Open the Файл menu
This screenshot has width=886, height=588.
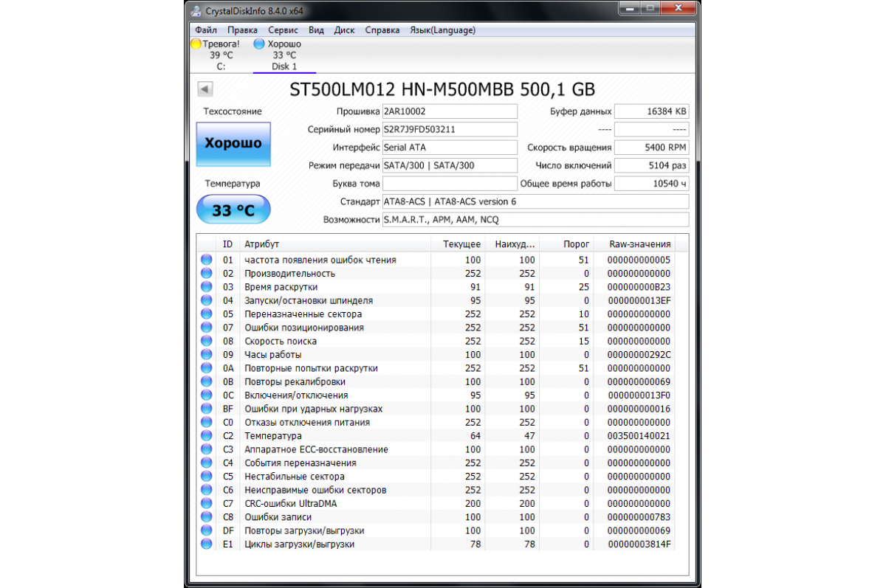click(206, 30)
